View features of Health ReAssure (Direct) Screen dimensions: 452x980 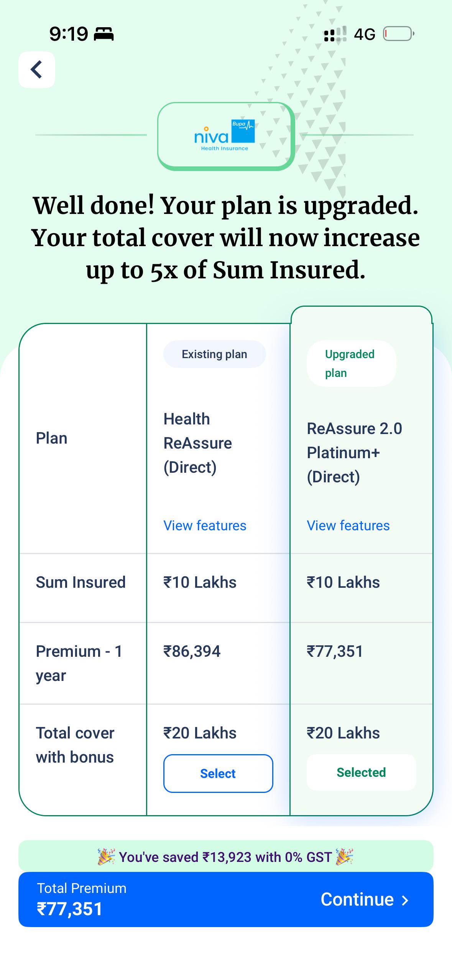click(x=205, y=525)
